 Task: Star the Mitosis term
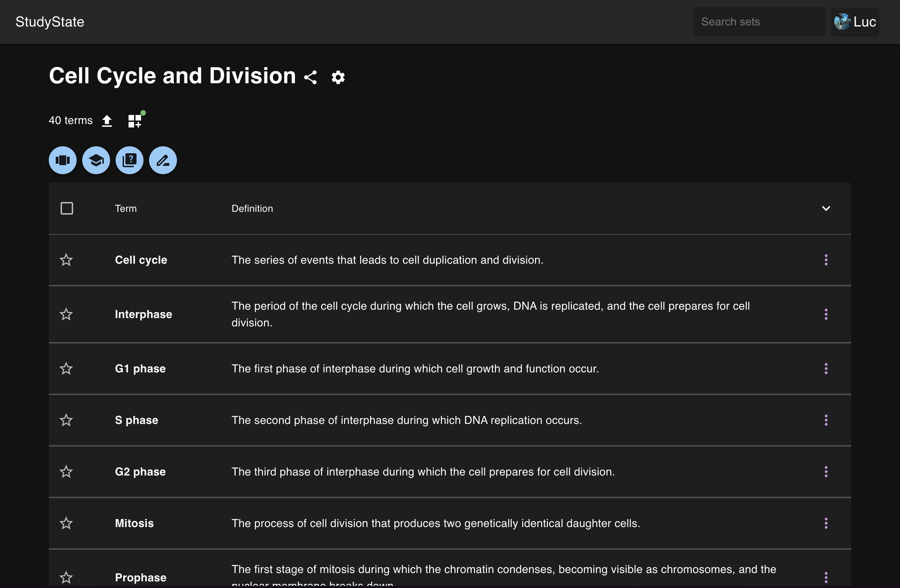tap(66, 523)
